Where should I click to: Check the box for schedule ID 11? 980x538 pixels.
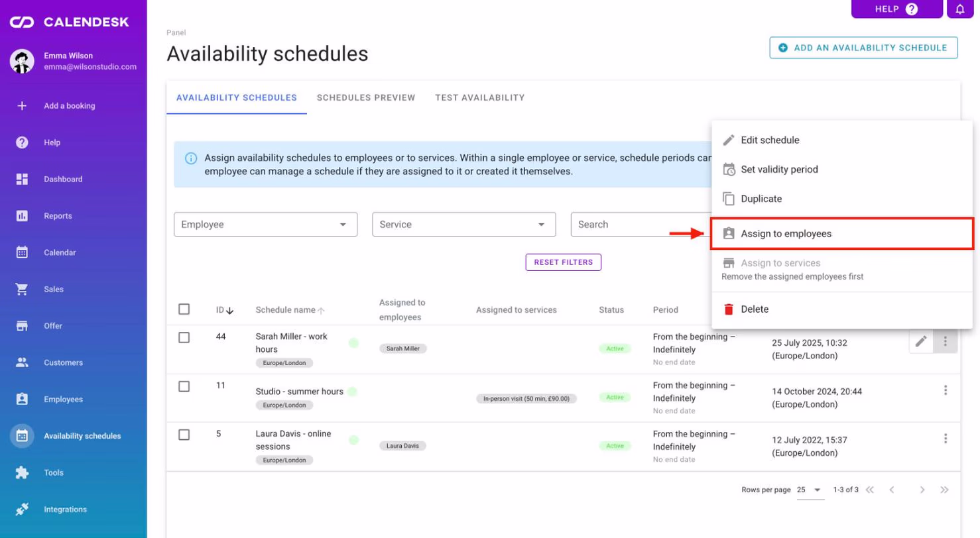tap(184, 386)
